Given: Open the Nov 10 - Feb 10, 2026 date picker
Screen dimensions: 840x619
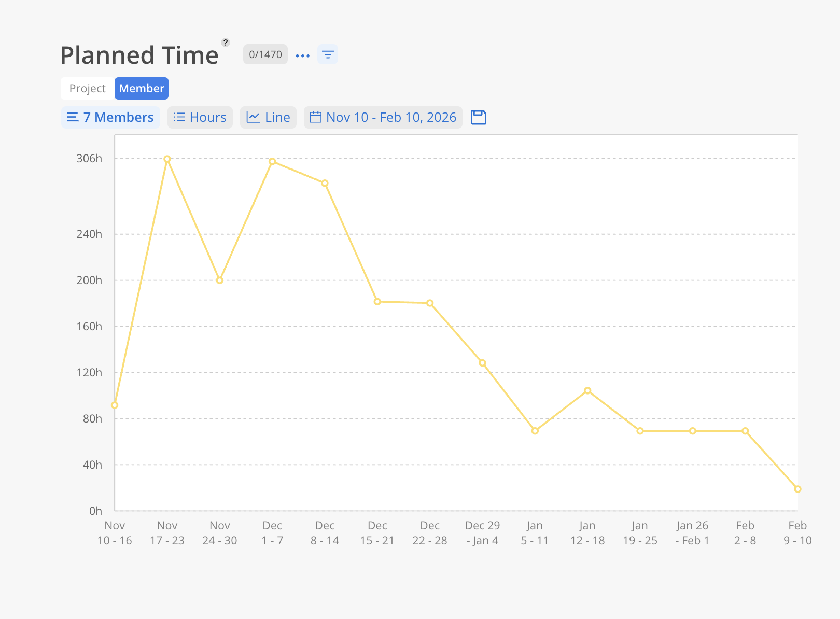Looking at the screenshot, I should 383,117.
